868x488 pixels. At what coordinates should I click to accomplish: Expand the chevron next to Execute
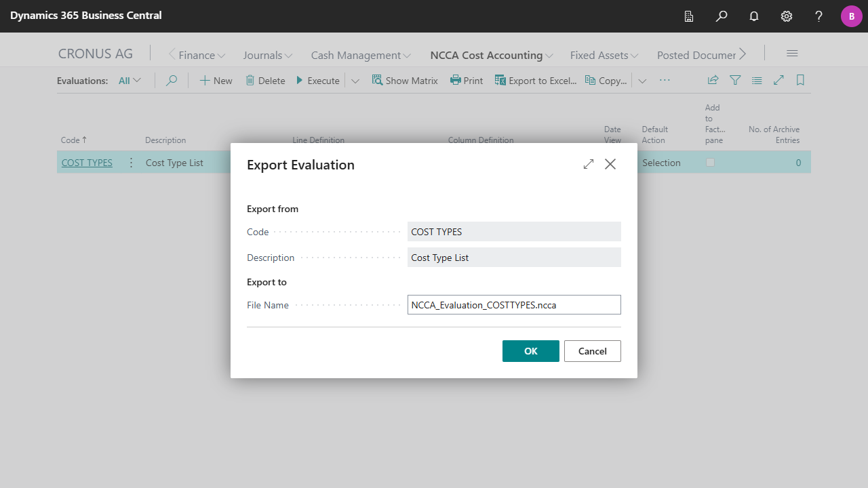(355, 81)
